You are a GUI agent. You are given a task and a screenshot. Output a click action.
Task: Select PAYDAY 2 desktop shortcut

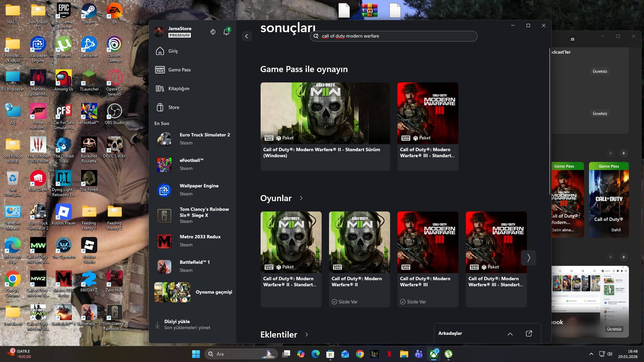(89, 282)
